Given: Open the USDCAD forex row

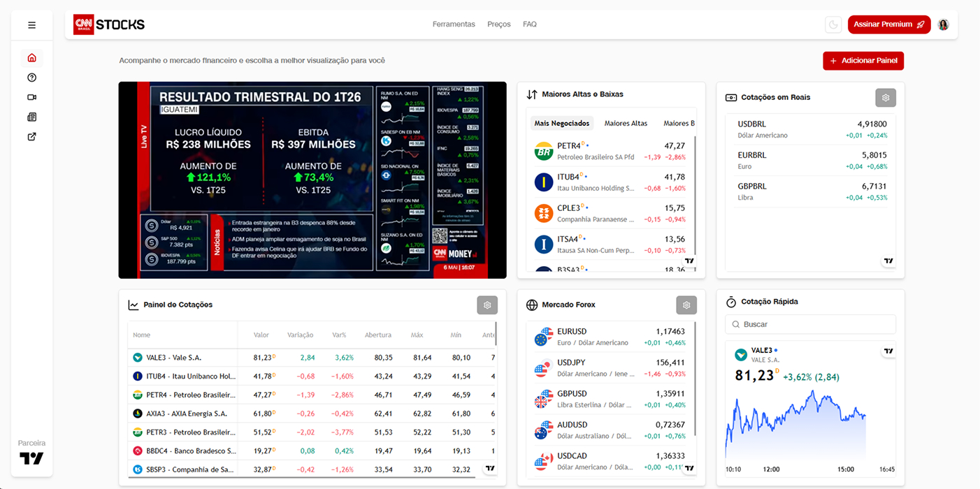Looking at the screenshot, I should click(x=610, y=461).
